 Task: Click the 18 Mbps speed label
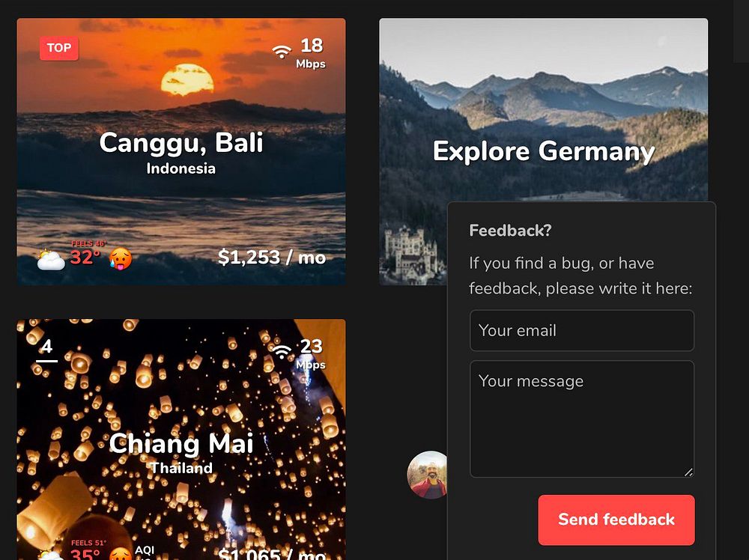pos(311,53)
